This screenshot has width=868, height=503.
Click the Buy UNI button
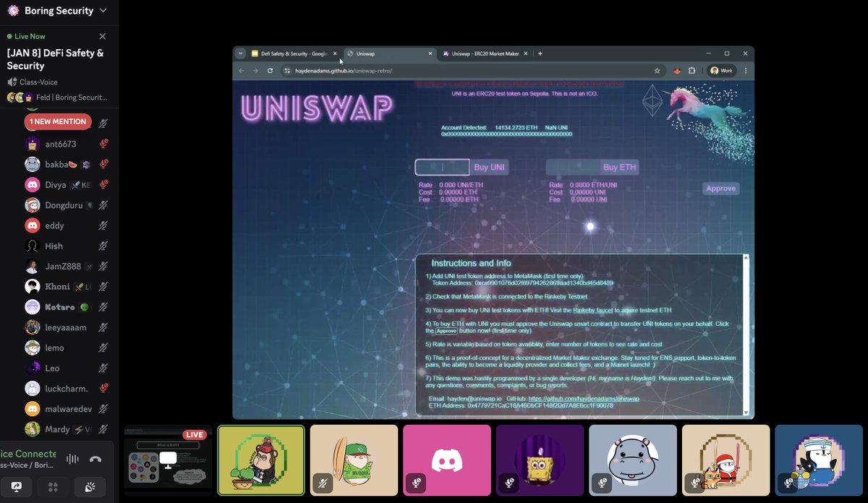[489, 167]
